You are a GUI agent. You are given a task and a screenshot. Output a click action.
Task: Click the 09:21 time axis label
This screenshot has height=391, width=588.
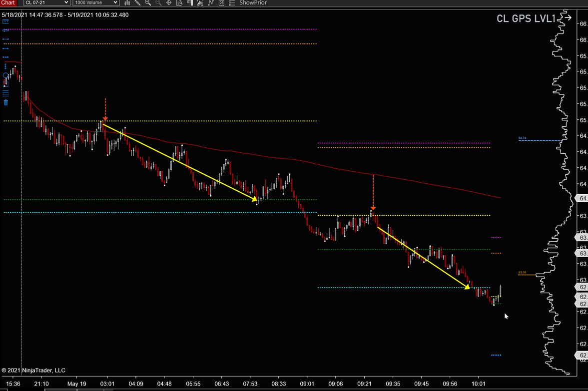coord(364,384)
